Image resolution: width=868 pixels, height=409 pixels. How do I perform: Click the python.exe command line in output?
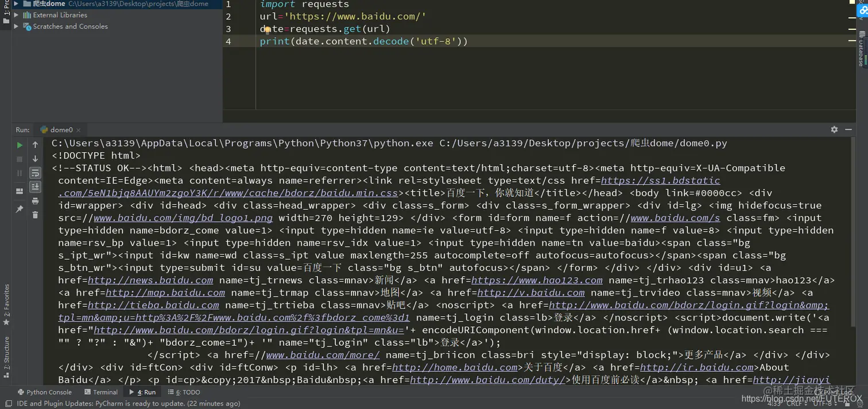(x=389, y=143)
